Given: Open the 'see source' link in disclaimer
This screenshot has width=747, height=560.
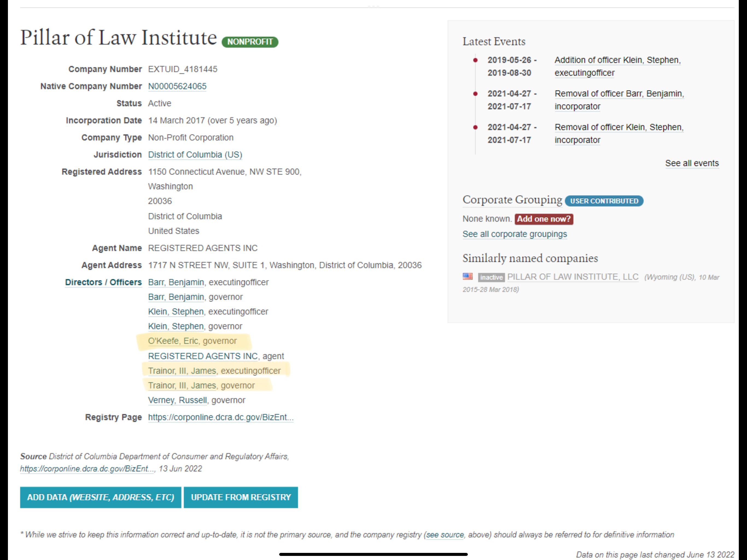Looking at the screenshot, I should (x=445, y=535).
